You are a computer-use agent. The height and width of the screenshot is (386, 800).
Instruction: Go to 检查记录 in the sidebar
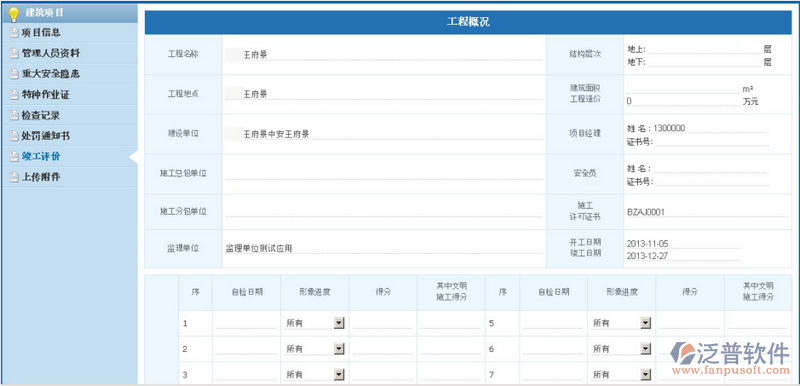click(x=41, y=116)
